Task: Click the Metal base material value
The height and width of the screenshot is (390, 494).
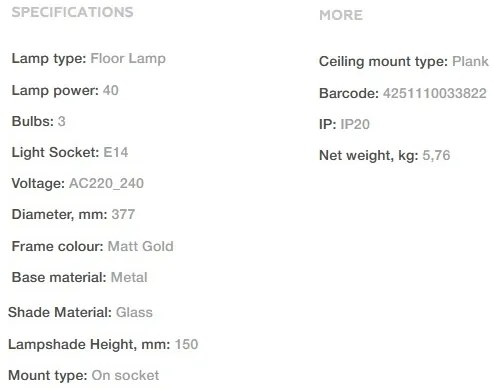Action: [x=129, y=277]
